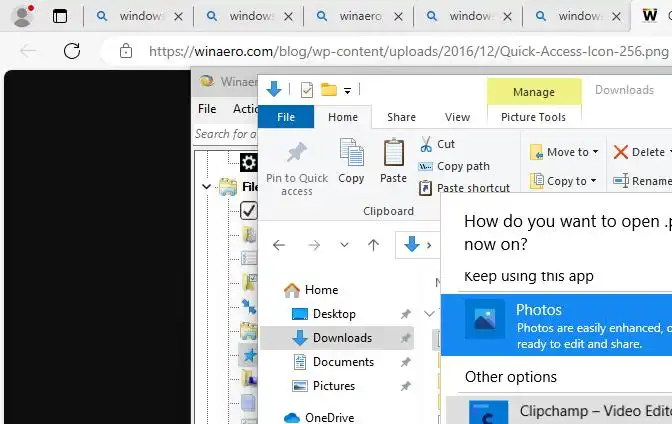Open the tab actions menu icon

(60, 16)
